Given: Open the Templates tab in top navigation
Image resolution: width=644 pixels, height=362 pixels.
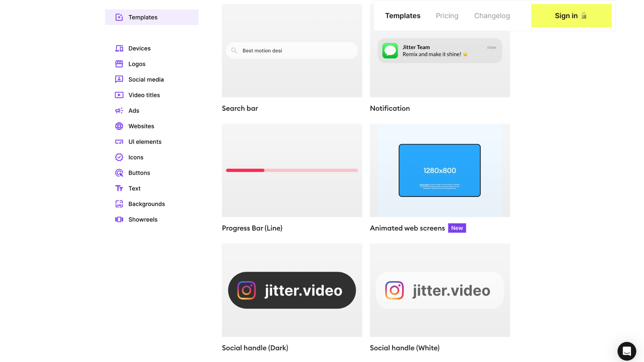Looking at the screenshot, I should tap(402, 16).
